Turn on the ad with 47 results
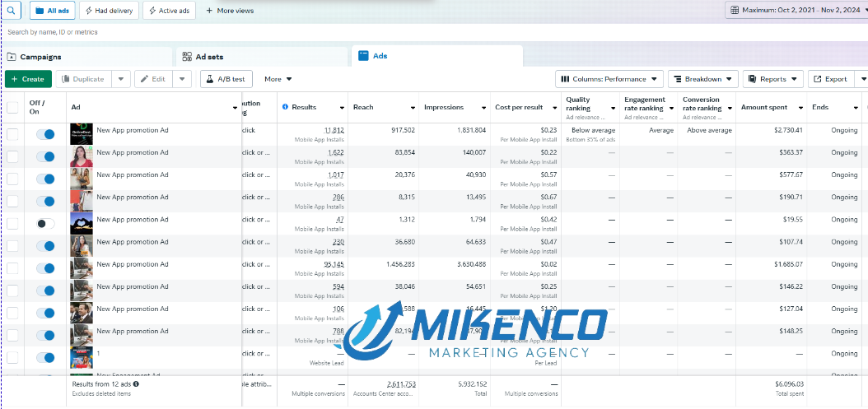 pyautogui.click(x=45, y=224)
